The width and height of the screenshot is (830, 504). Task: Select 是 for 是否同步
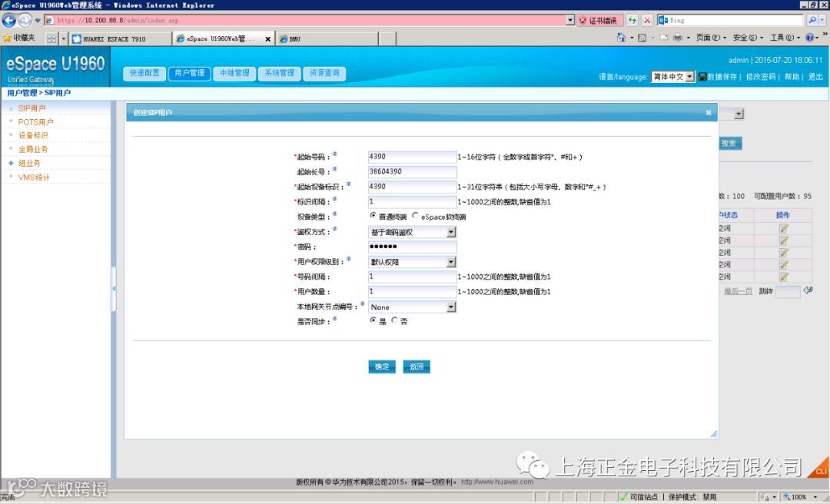click(373, 320)
